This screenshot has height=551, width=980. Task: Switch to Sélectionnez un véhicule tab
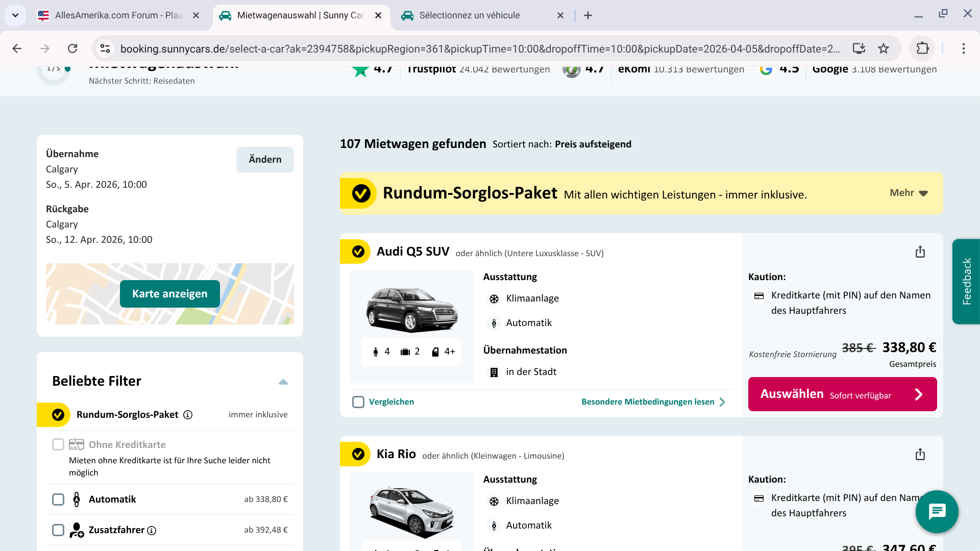coord(470,15)
